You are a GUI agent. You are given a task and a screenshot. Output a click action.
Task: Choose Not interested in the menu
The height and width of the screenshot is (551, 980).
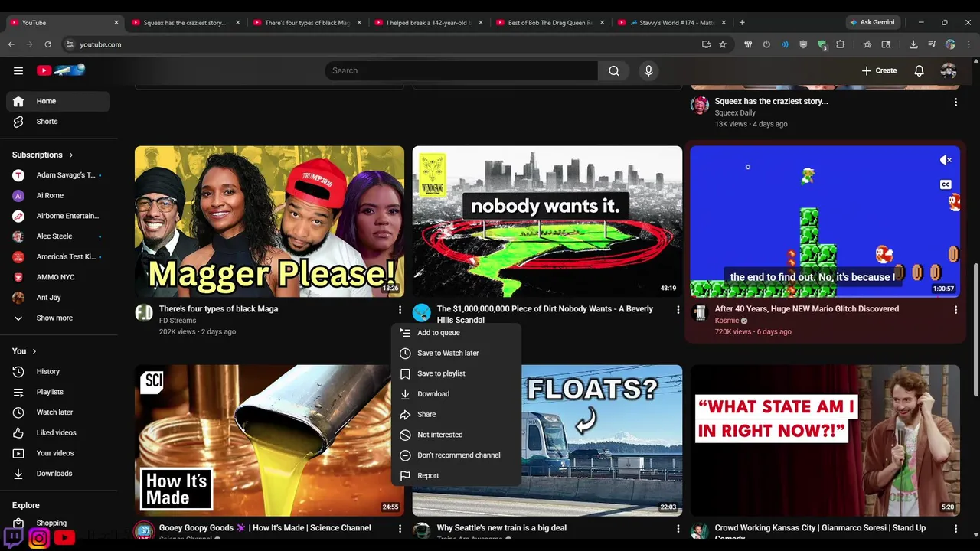point(456,435)
